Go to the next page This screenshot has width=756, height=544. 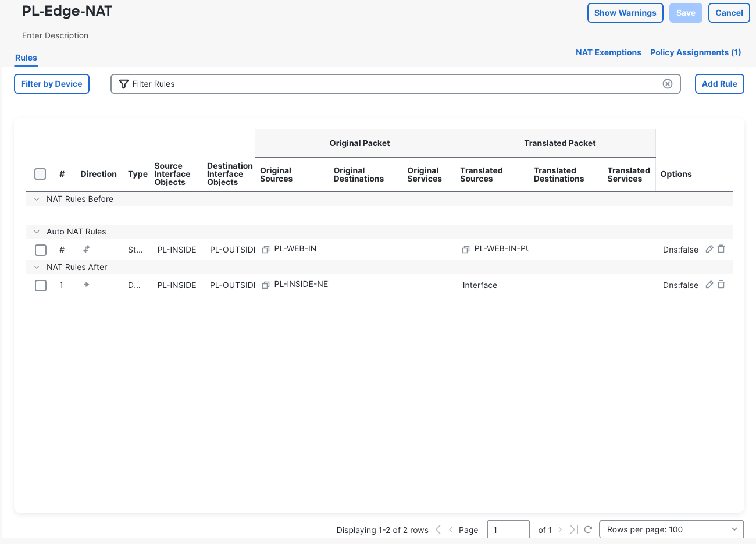point(560,529)
